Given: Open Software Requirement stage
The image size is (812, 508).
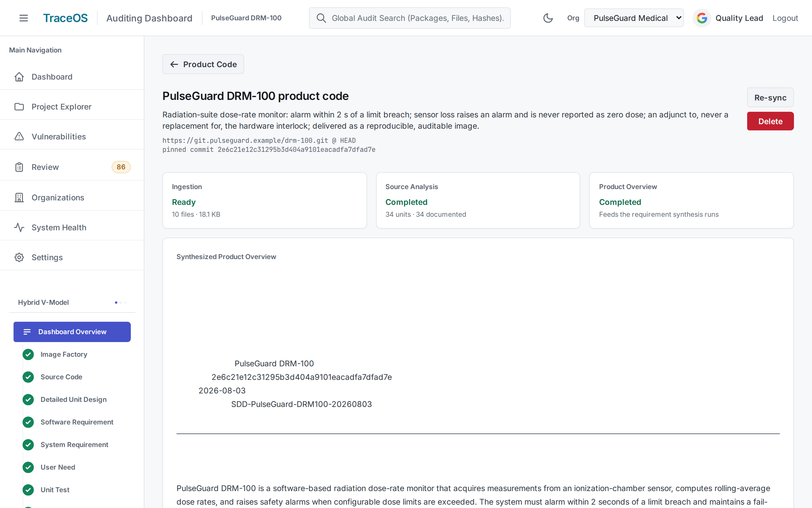Looking at the screenshot, I should pyautogui.click(x=77, y=422).
